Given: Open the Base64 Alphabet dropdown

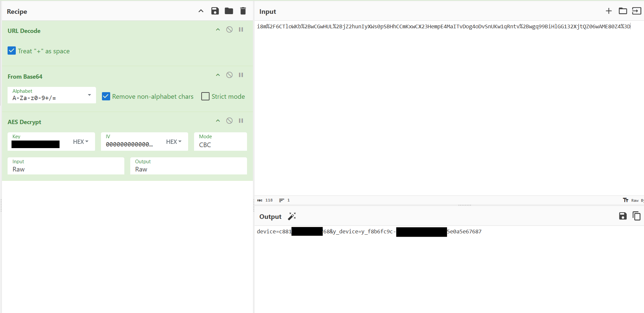Looking at the screenshot, I should coord(52,95).
